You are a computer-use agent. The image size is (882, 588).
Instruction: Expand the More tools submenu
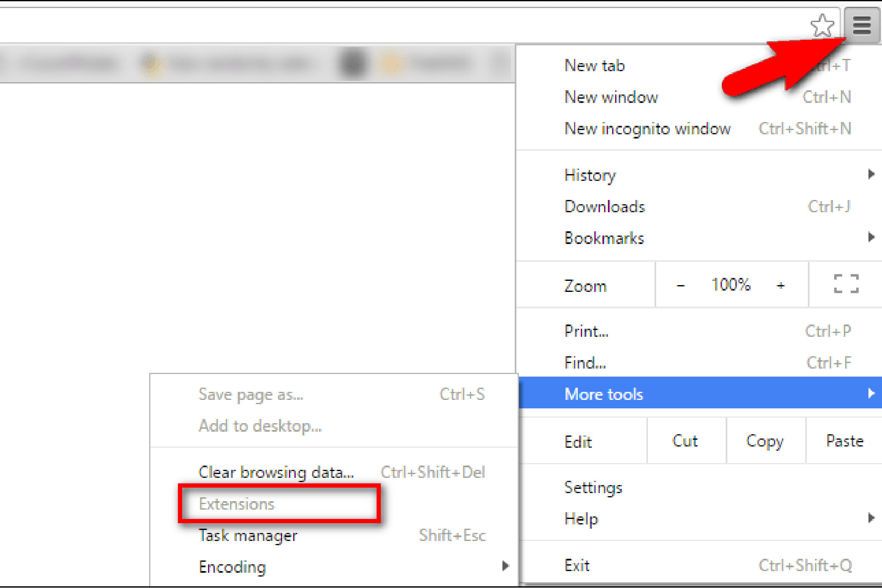click(x=700, y=393)
